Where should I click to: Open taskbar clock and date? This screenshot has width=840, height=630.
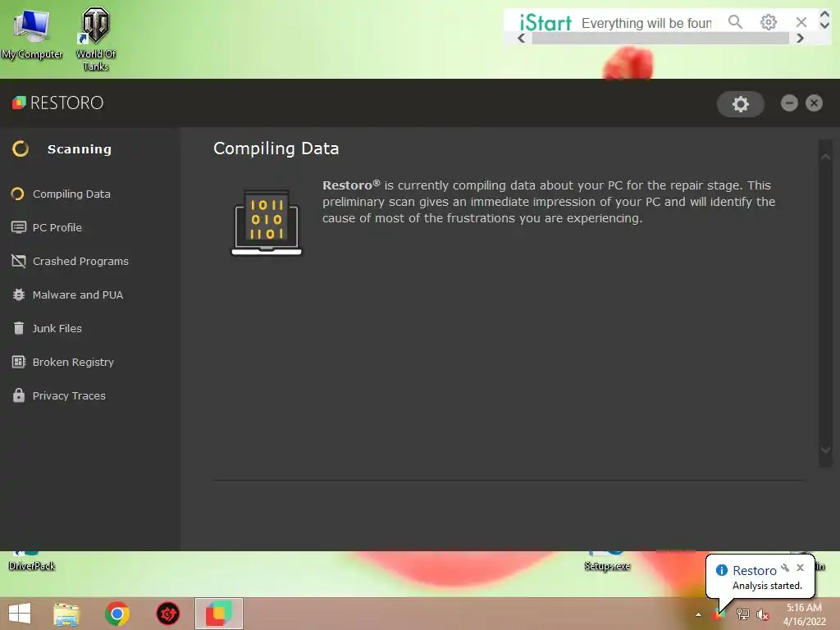click(804, 614)
